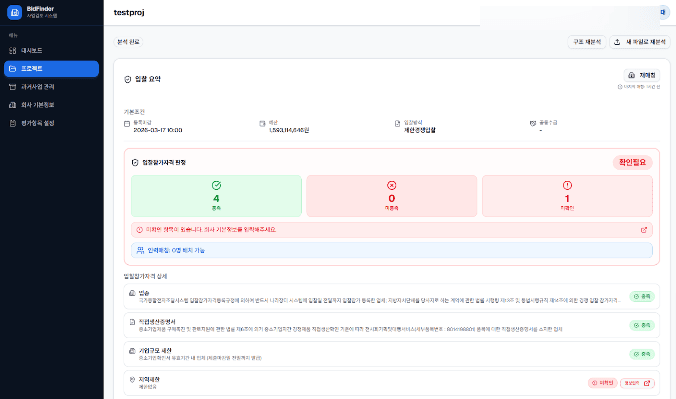Click the red card showing 0
The width and height of the screenshot is (676, 399).
(x=391, y=196)
